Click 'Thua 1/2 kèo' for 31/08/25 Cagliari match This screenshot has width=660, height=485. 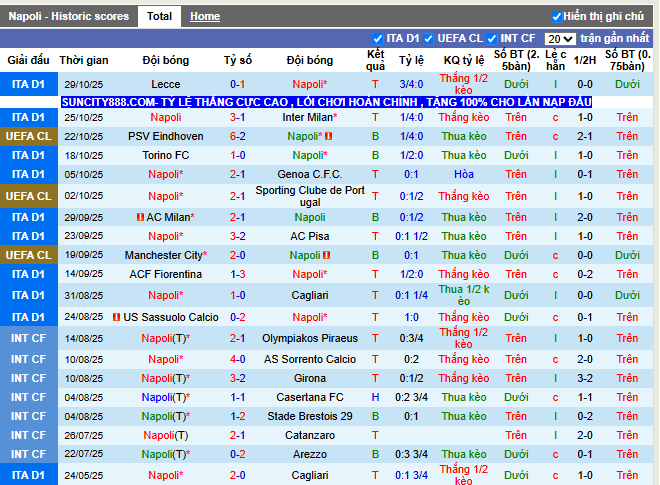pos(464,295)
